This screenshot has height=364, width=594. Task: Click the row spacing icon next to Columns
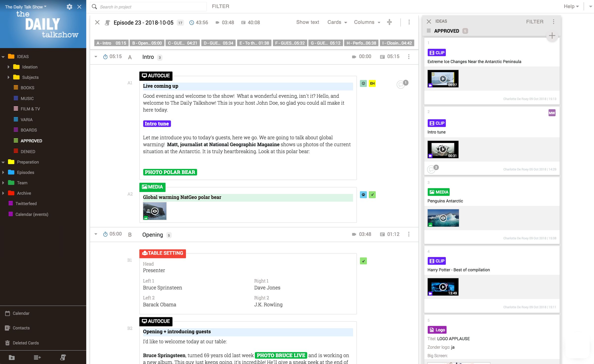point(389,22)
